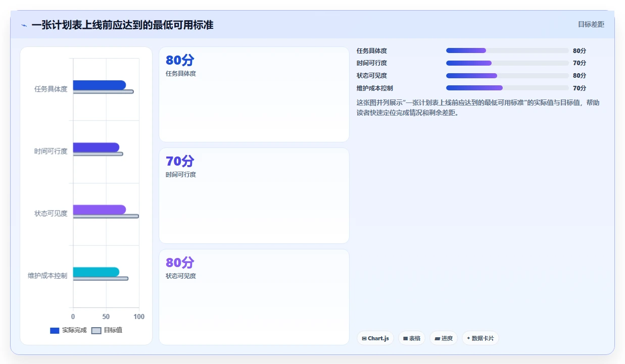Screen dimensions: 625x364
Task: Click the 维护成本控制 progress bar
Action: click(507, 88)
